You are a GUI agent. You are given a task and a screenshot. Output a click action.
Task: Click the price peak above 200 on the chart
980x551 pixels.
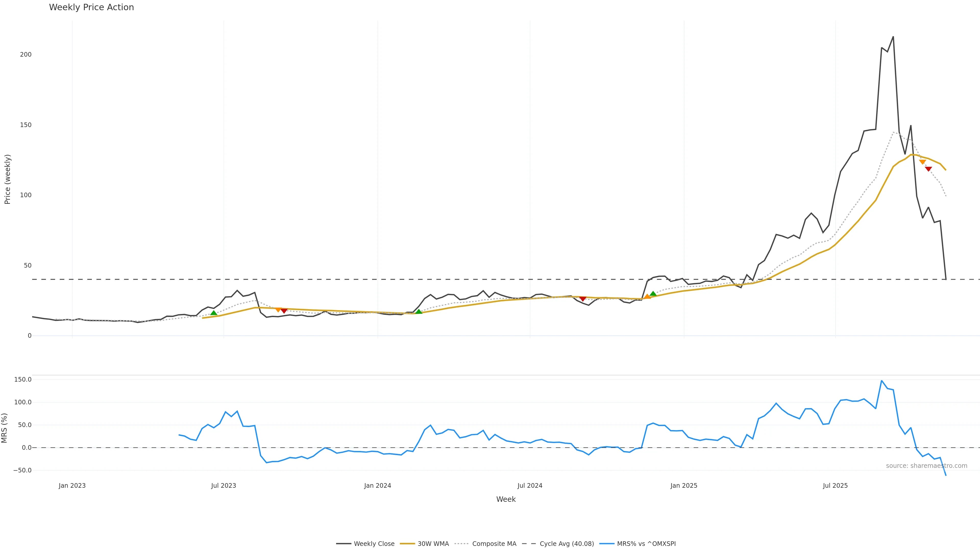[893, 37]
